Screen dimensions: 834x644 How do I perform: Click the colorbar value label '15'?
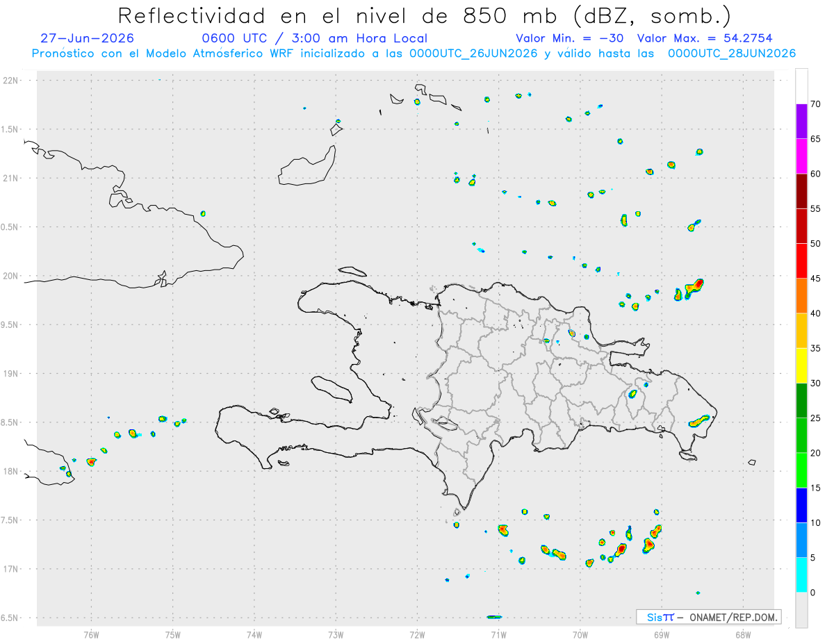[x=816, y=488]
